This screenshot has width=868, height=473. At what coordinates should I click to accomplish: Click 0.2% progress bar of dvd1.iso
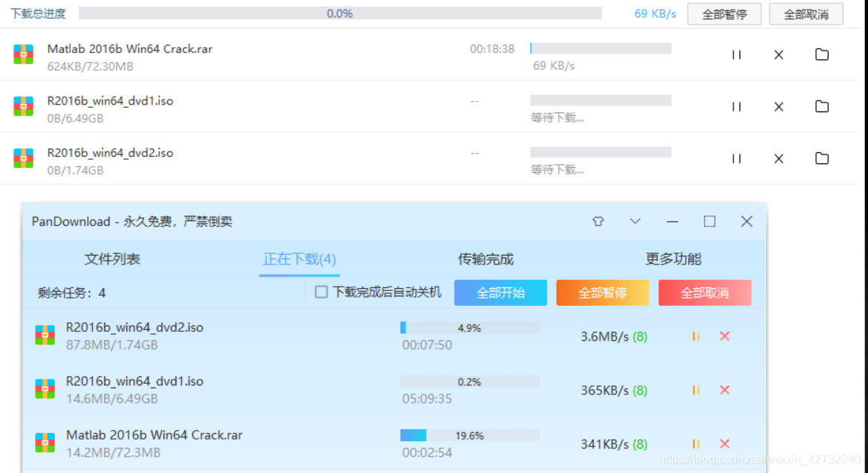click(470, 382)
